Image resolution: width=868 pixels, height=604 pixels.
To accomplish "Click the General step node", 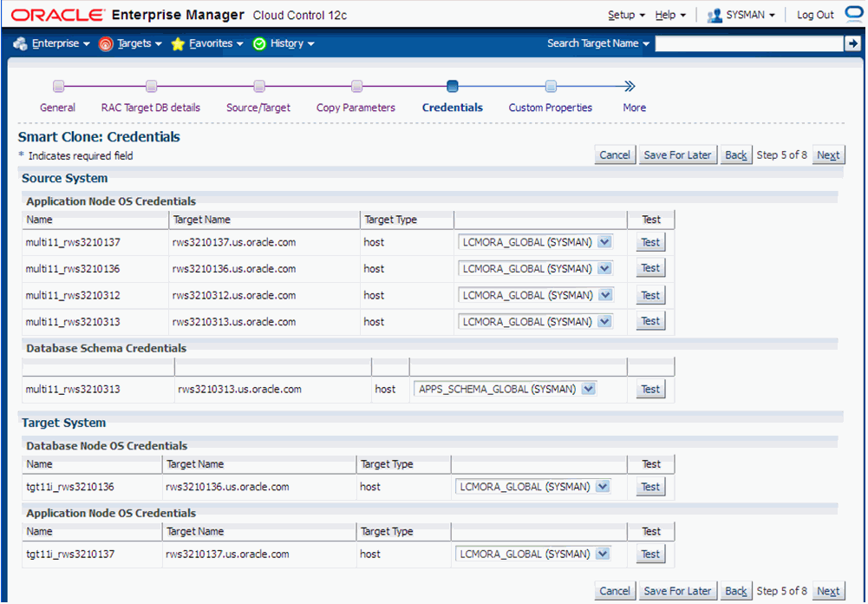I will 59,86.
